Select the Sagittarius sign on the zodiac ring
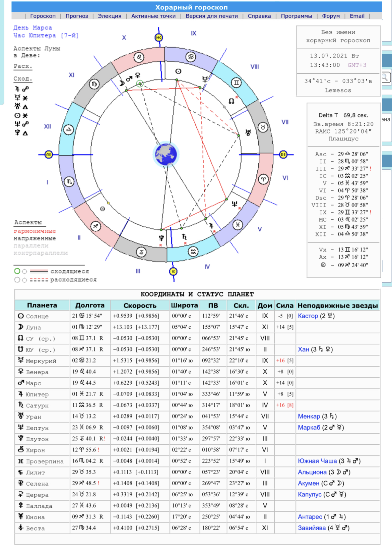 (95, 226)
